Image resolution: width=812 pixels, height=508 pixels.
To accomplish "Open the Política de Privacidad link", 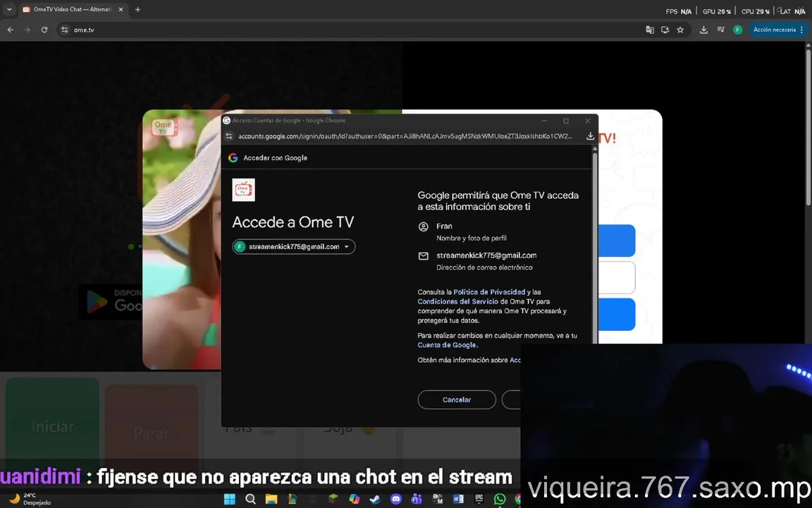I will (x=489, y=292).
